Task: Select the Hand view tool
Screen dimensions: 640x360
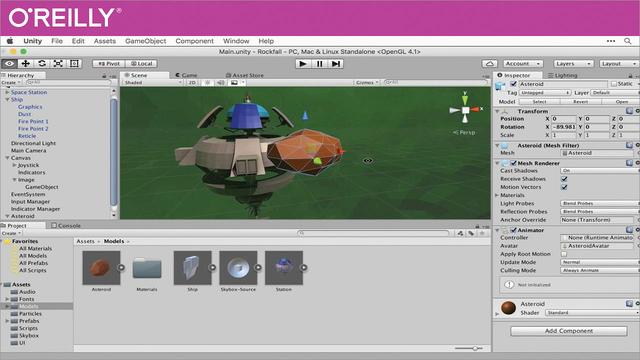Action: point(9,64)
